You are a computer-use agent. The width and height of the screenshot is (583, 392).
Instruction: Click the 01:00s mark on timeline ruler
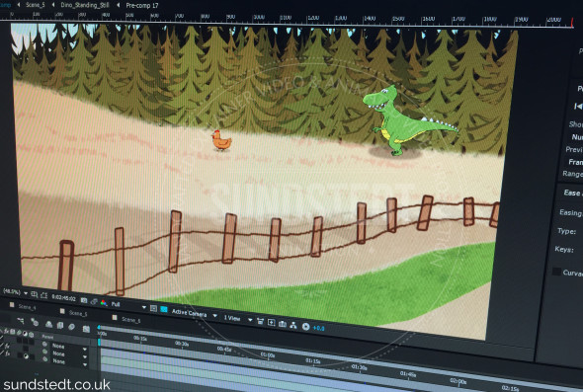pyautogui.click(x=268, y=355)
